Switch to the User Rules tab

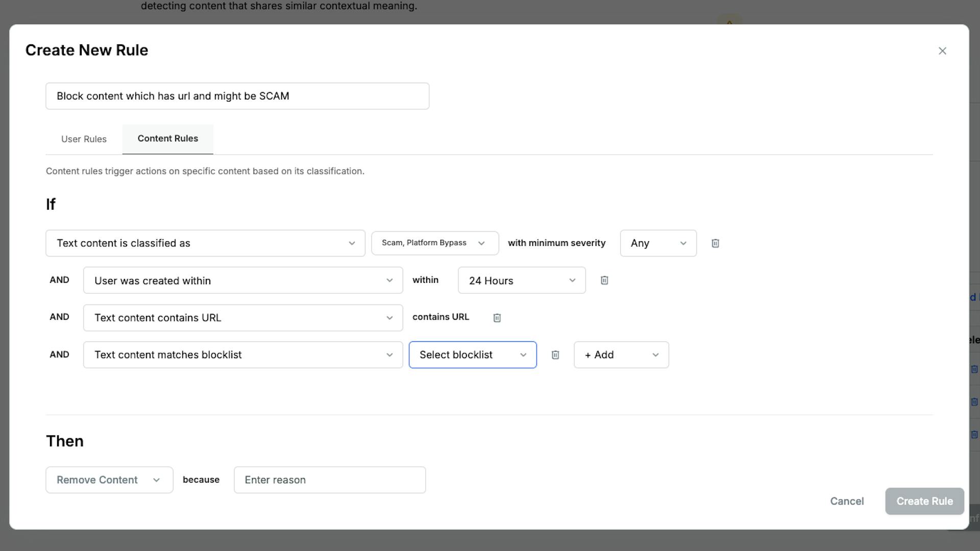point(84,139)
